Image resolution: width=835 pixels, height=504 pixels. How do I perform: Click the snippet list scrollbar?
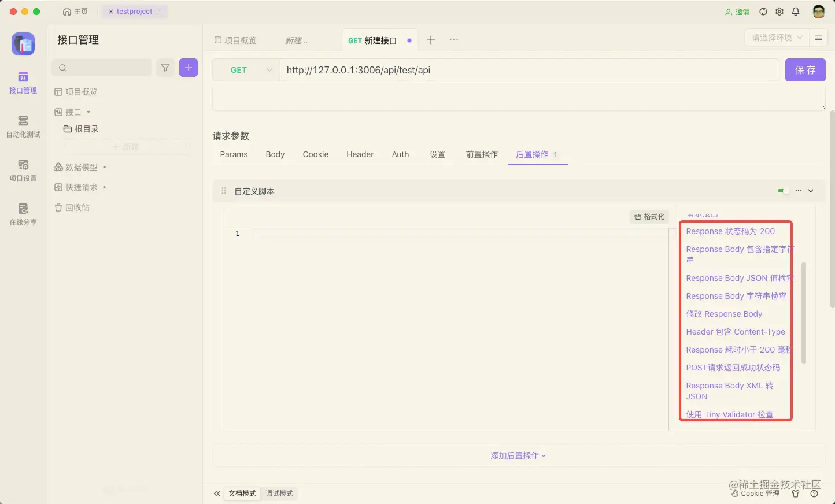[x=804, y=313]
